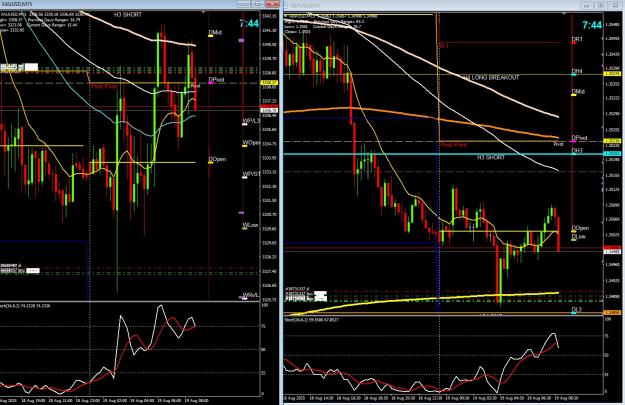The width and height of the screenshot is (625, 405).
Task: Select the DL3 label on GBPUSD chart
Action: 577,309
